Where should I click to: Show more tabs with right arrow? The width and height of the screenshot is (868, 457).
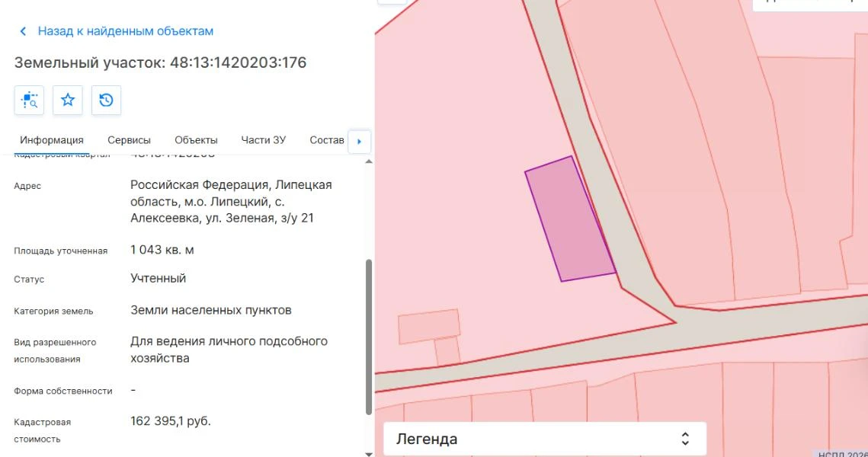[x=359, y=142]
